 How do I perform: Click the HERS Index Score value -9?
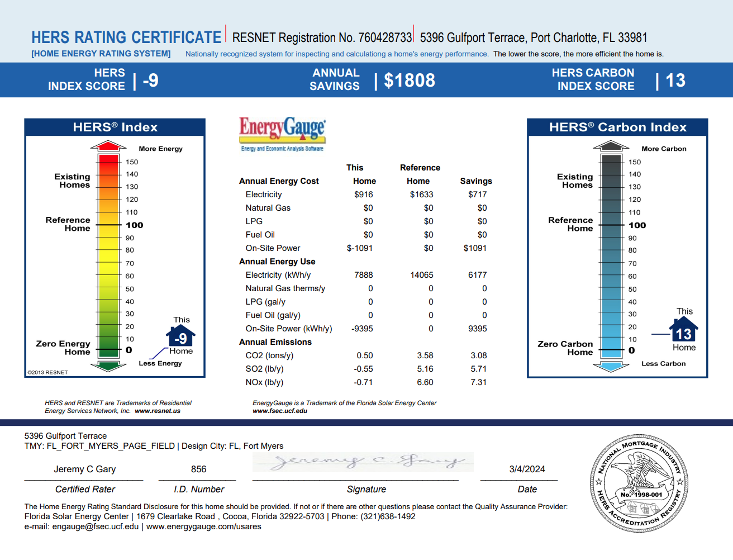tap(151, 80)
